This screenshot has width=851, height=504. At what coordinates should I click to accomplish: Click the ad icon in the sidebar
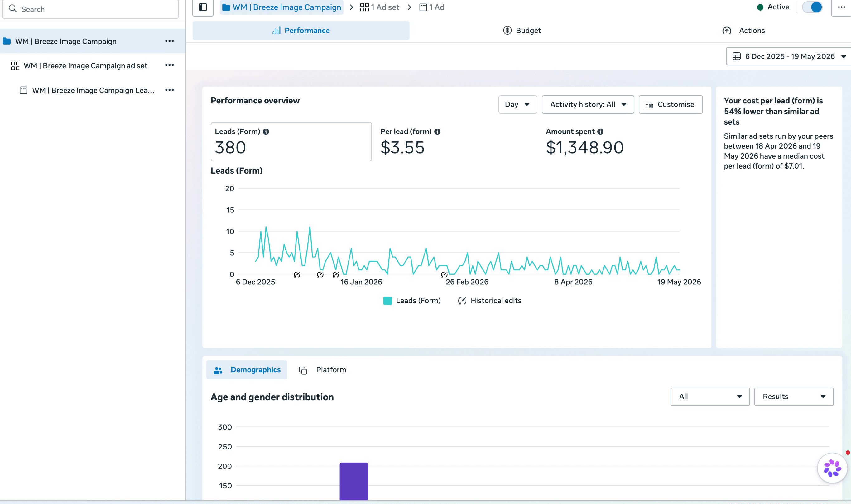coord(23,90)
